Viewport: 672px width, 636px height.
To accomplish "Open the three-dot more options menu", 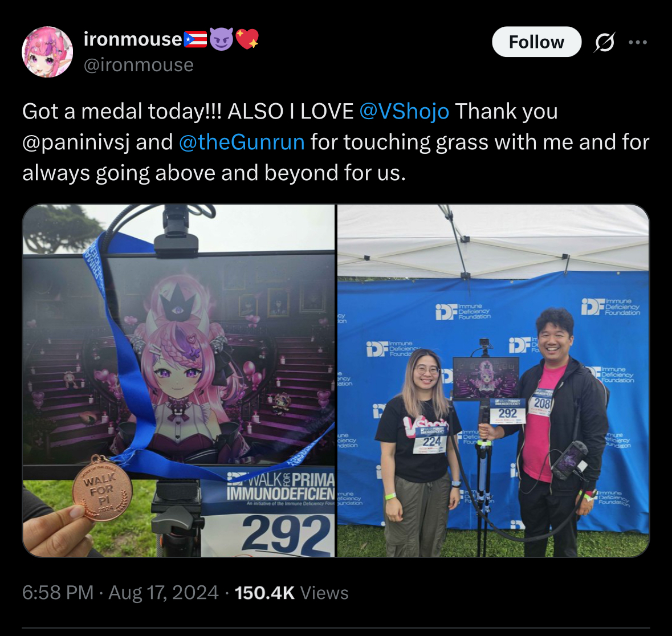I will click(638, 42).
